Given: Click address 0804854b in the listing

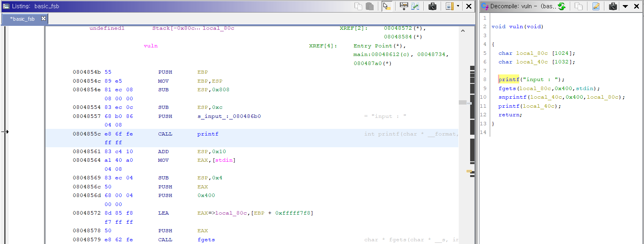Looking at the screenshot, I should point(87,72).
